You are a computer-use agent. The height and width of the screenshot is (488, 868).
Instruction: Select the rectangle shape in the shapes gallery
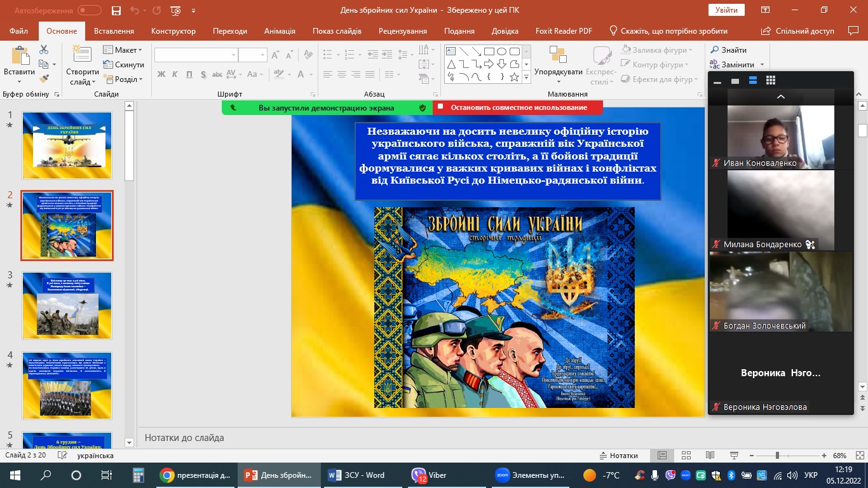(489, 51)
